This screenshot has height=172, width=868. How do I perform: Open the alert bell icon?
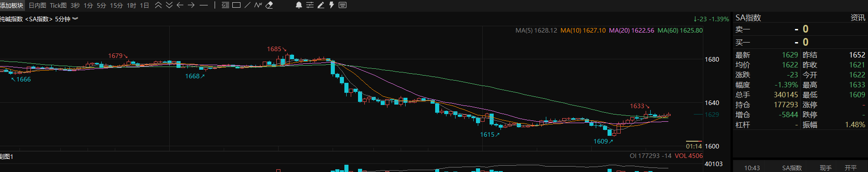pyautogui.click(x=299, y=5)
